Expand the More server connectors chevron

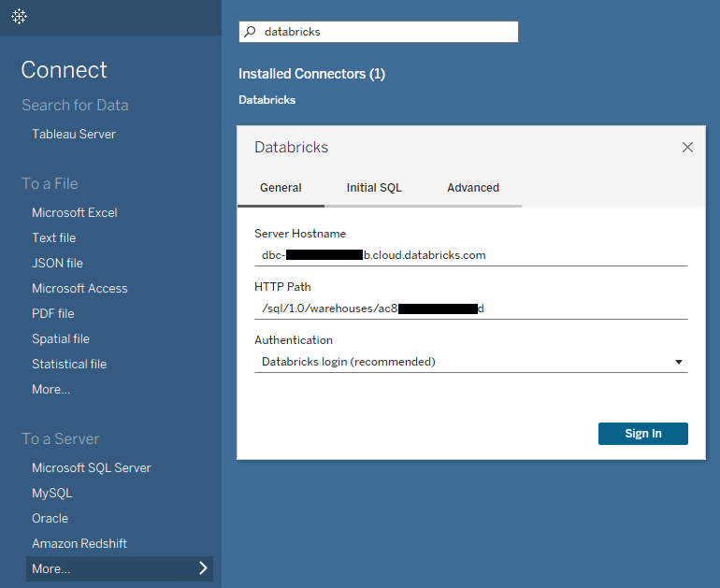click(203, 568)
